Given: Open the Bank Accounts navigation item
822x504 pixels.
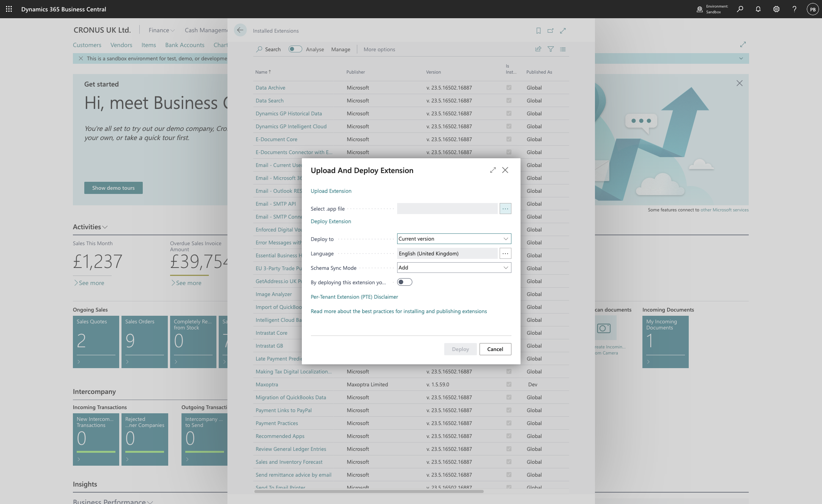Looking at the screenshot, I should coord(185,45).
